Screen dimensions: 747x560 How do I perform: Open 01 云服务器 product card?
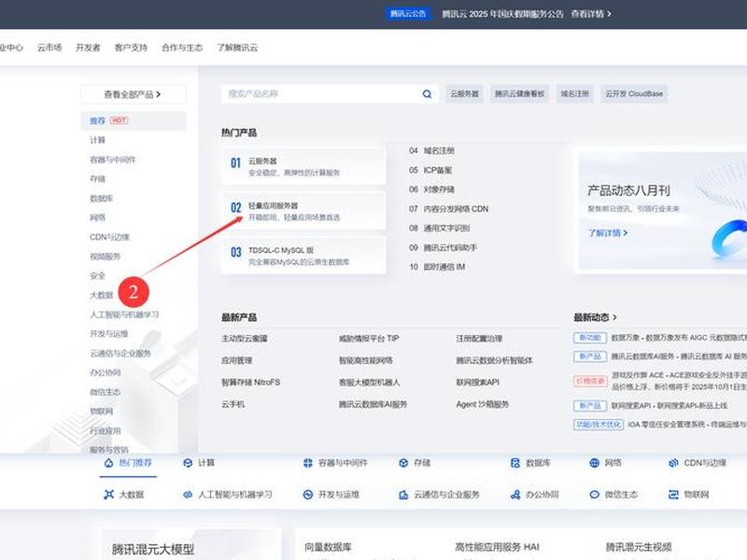303,166
